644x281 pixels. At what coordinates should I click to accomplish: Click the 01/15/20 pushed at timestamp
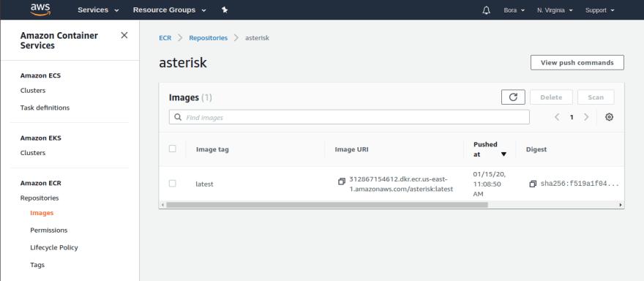click(489, 184)
